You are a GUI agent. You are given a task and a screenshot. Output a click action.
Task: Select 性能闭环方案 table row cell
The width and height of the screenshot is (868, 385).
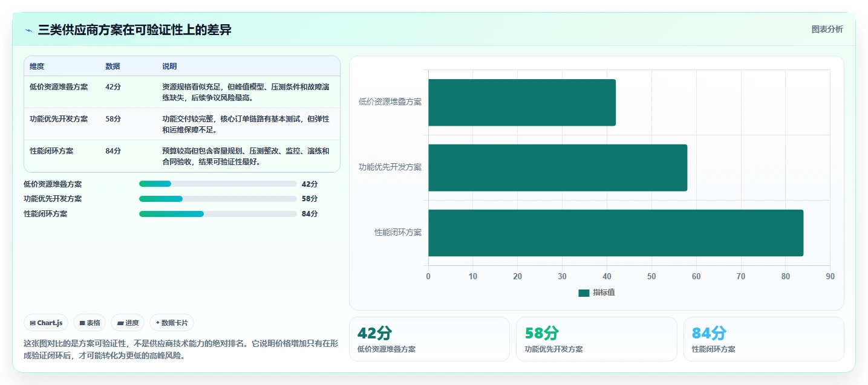51,151
